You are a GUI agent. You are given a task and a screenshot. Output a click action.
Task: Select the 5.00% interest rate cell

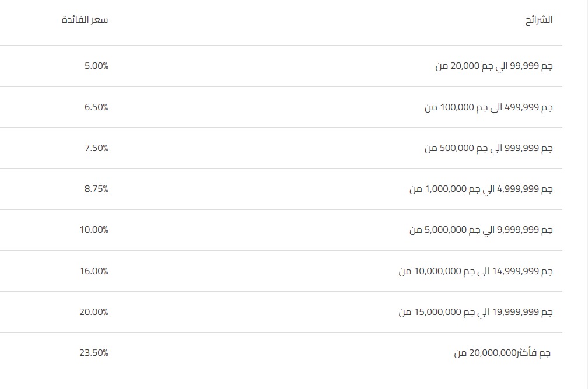[x=96, y=66]
